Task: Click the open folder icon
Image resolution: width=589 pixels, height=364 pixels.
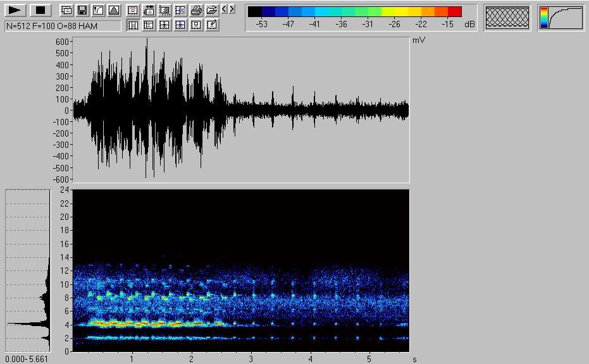Action: (212, 10)
